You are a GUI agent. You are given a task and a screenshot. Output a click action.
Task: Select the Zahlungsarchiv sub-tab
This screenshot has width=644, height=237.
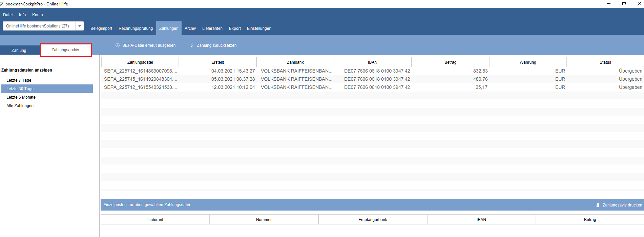(65, 50)
